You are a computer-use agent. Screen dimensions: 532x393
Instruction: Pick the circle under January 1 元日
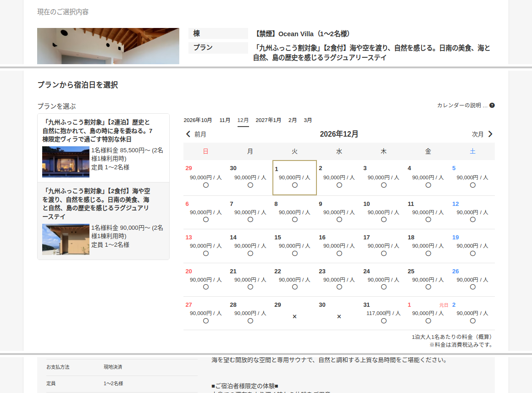pyautogui.click(x=428, y=321)
